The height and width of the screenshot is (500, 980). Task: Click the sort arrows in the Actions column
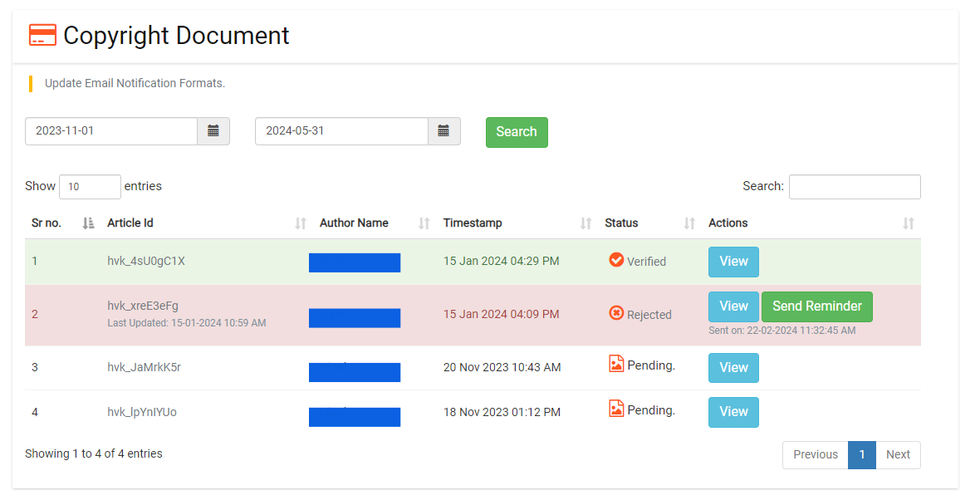tap(907, 223)
